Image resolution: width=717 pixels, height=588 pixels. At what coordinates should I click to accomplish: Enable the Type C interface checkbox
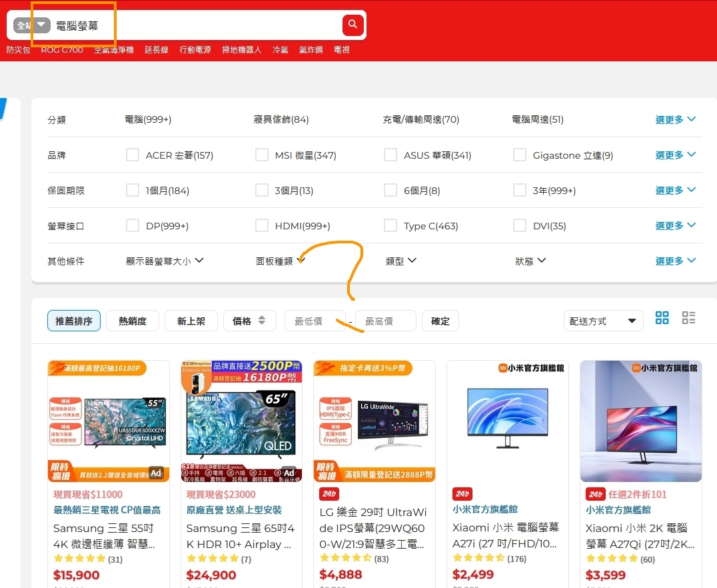[x=390, y=225]
